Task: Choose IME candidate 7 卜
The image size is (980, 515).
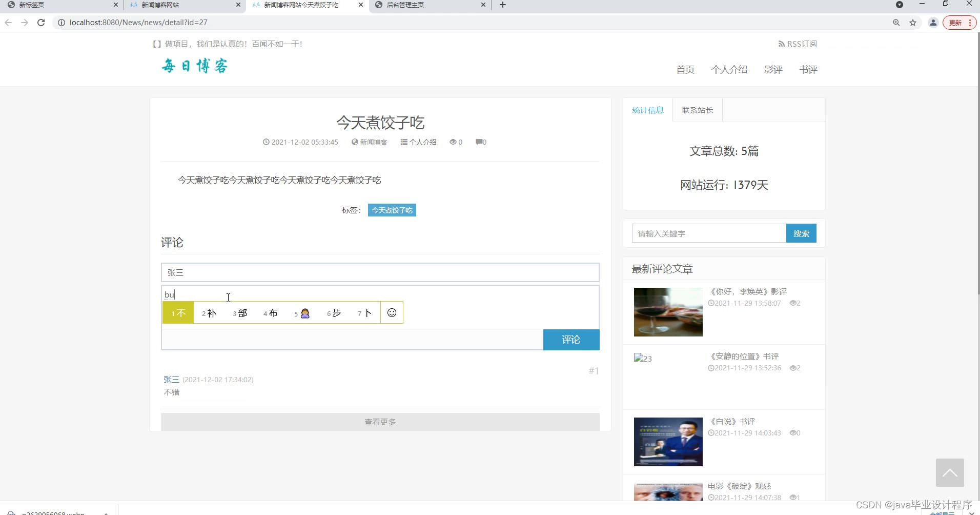Action: pos(364,313)
